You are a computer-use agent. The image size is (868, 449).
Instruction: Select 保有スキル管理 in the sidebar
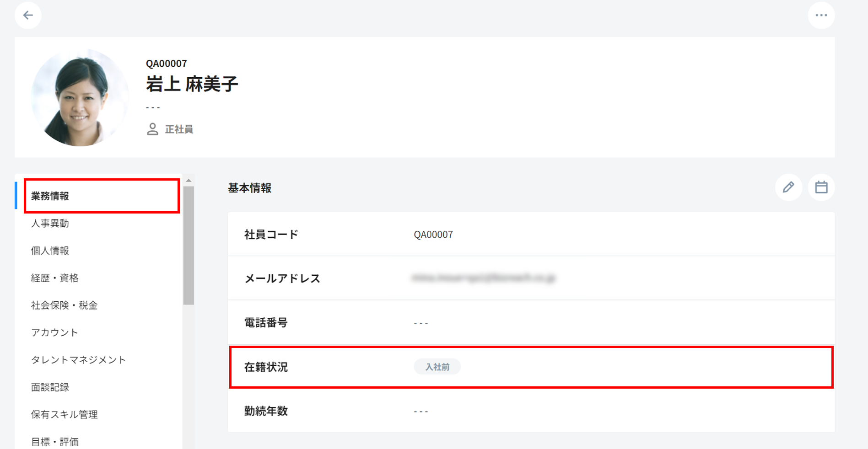pyautogui.click(x=65, y=415)
